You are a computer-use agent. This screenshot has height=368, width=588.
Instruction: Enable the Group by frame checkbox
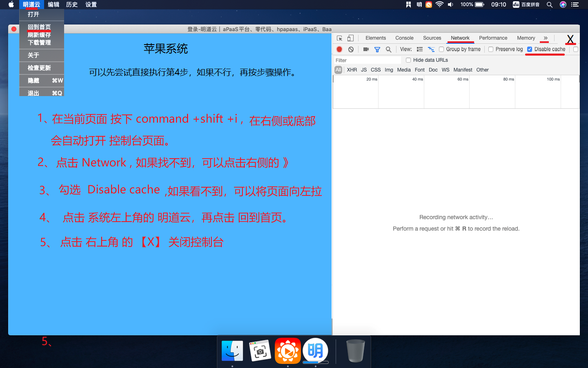[x=441, y=49]
